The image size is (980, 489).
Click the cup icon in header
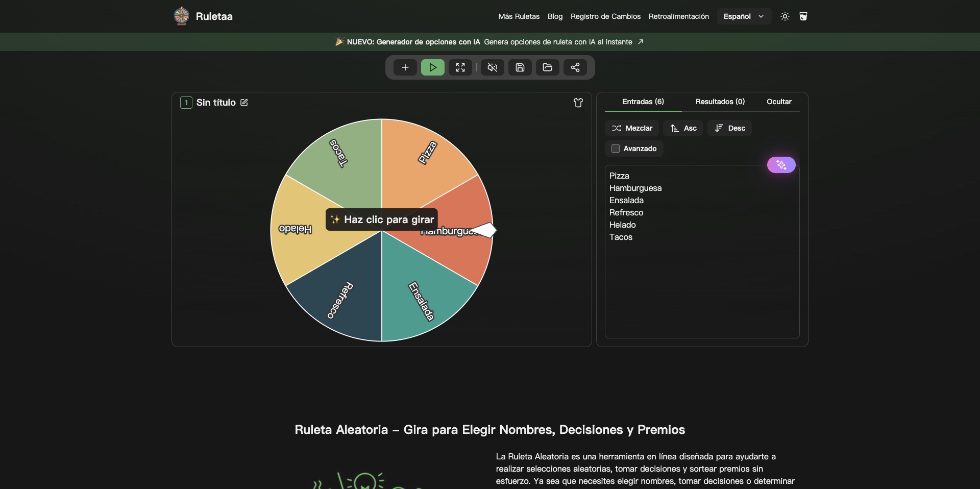803,16
